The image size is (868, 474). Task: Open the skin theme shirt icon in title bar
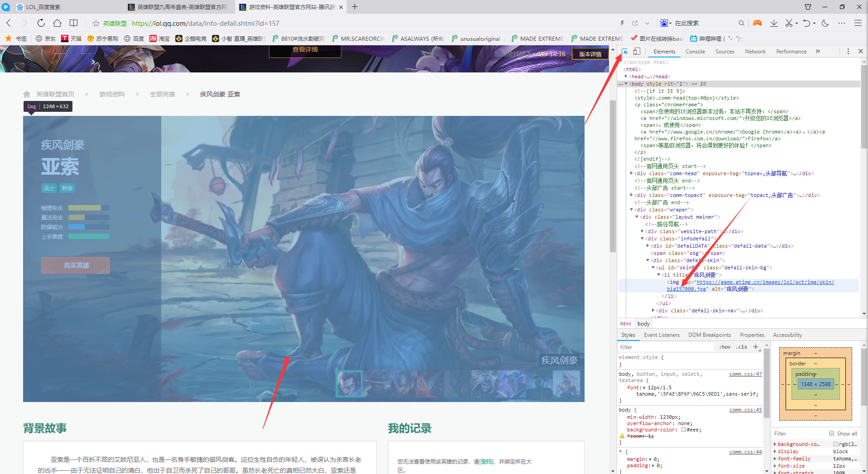click(x=808, y=7)
